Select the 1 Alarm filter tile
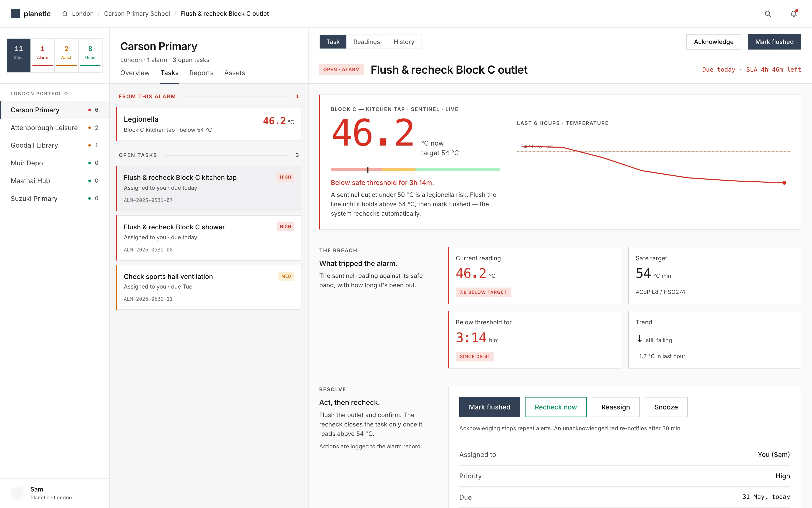This screenshot has width=812, height=508. point(43,55)
